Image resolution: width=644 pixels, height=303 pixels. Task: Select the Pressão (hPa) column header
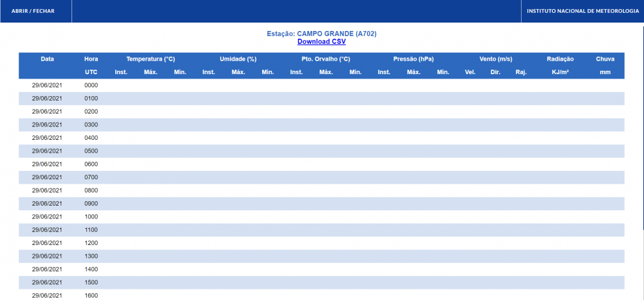tap(413, 59)
